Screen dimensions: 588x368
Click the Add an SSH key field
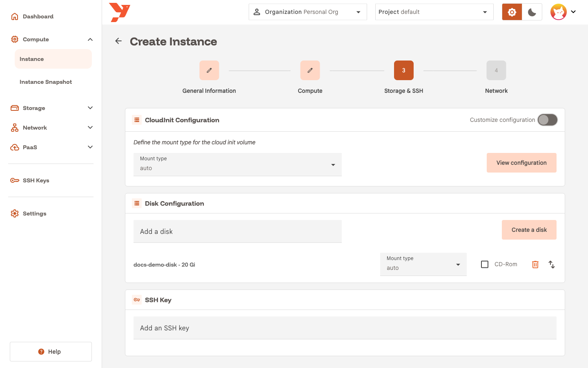345,328
